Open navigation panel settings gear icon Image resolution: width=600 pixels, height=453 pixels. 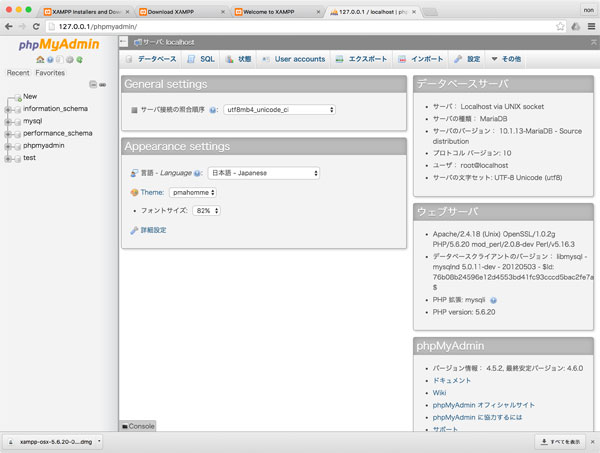tap(70, 60)
